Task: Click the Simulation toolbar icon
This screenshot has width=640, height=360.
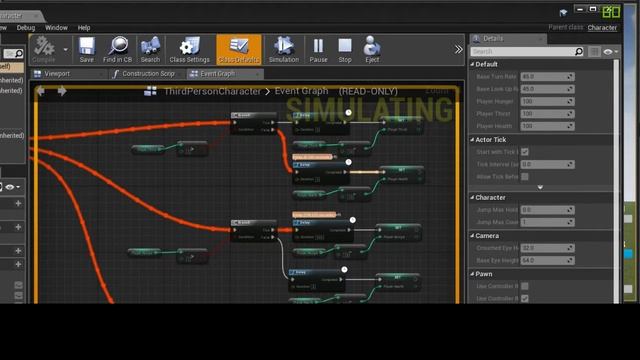Action: [284, 50]
